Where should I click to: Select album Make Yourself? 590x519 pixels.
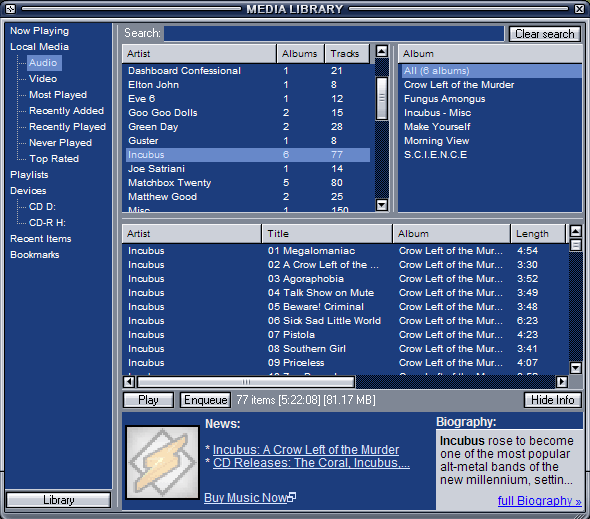pyautogui.click(x=491, y=126)
